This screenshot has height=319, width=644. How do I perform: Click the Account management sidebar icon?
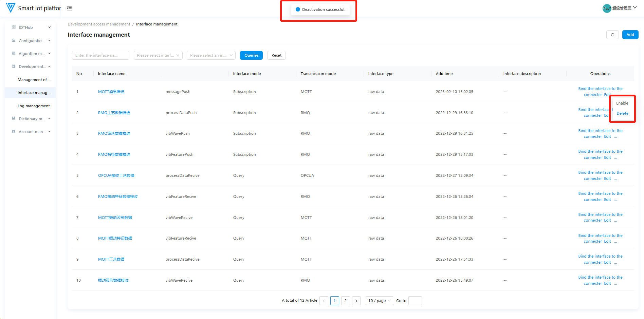click(14, 131)
